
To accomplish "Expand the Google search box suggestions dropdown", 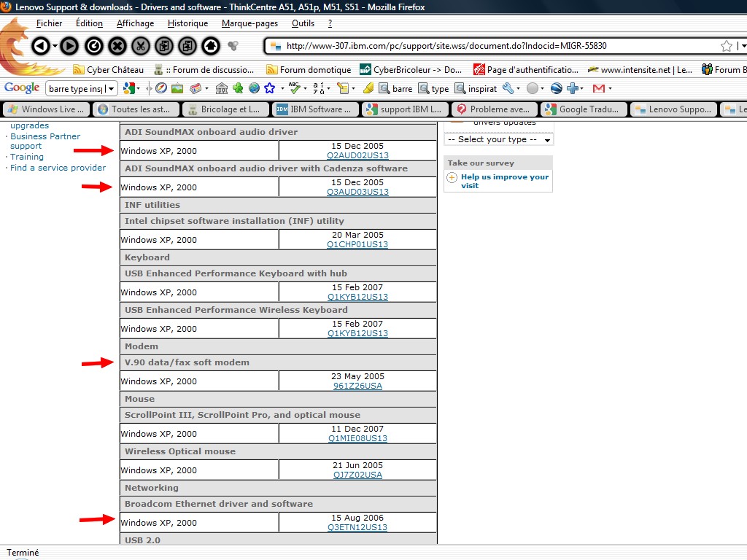I will (111, 88).
